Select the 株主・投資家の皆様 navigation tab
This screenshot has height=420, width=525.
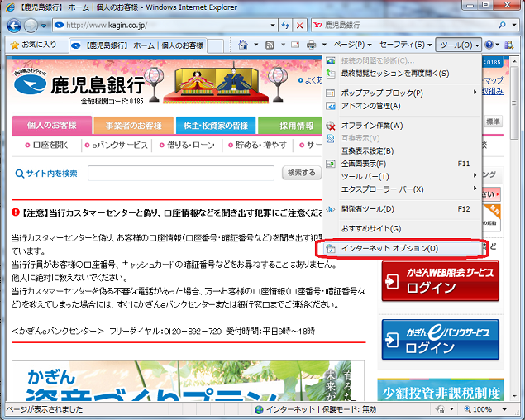point(216,126)
